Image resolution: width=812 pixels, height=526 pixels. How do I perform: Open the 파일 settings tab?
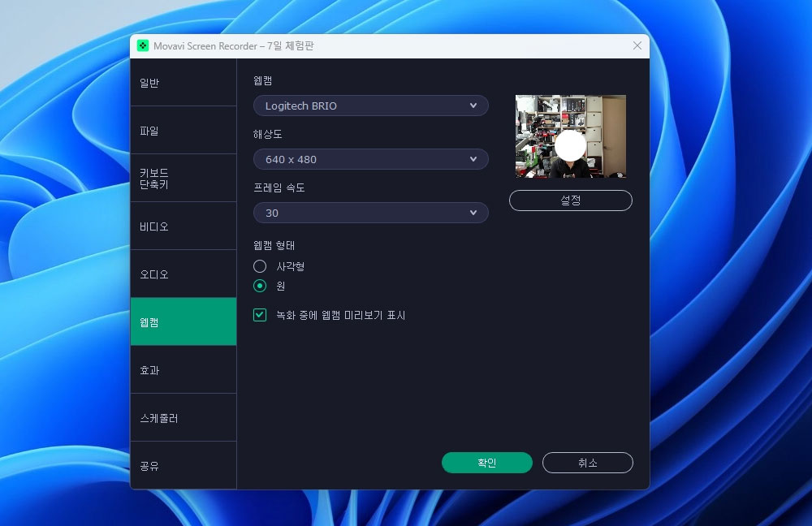(x=184, y=131)
